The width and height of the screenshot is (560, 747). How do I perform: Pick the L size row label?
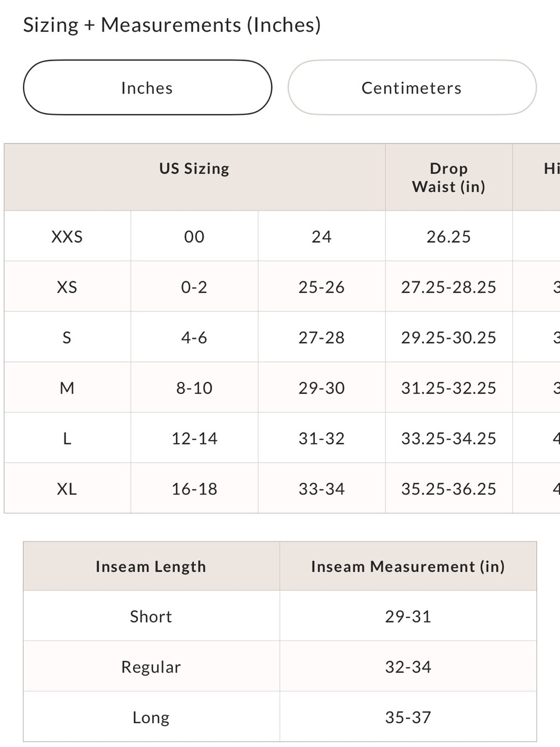pos(67,438)
